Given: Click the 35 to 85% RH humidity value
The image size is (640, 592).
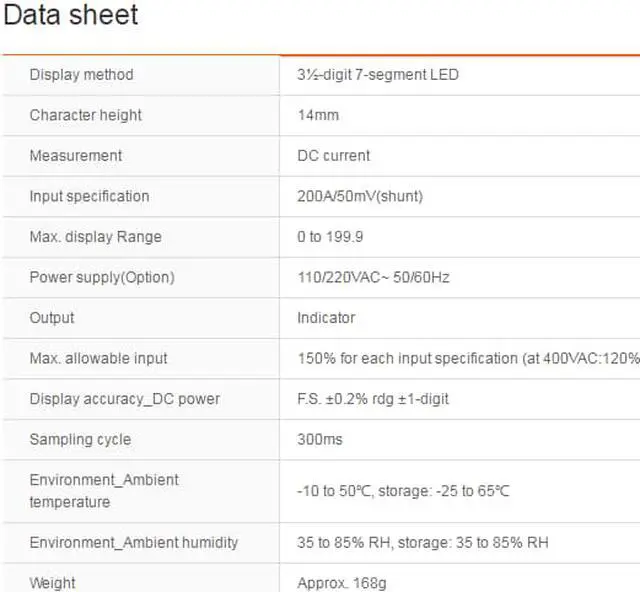Looking at the screenshot, I should click(x=422, y=542).
